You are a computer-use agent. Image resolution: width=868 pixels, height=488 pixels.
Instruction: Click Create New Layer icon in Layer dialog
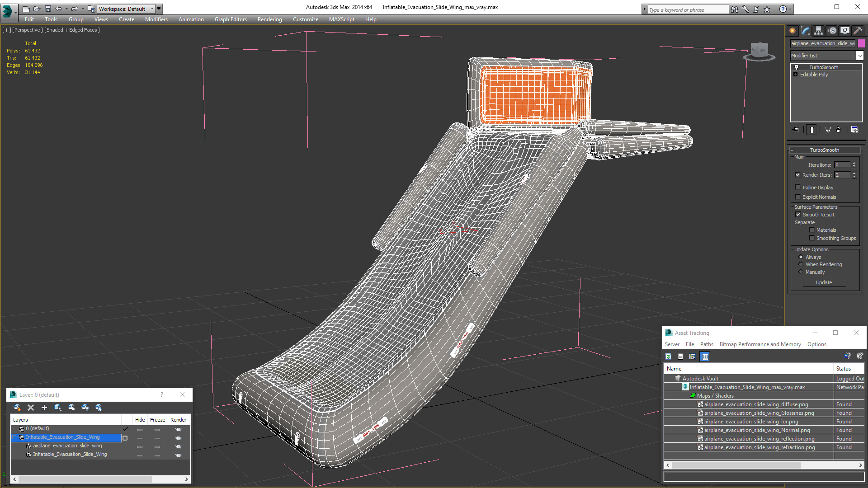17,408
